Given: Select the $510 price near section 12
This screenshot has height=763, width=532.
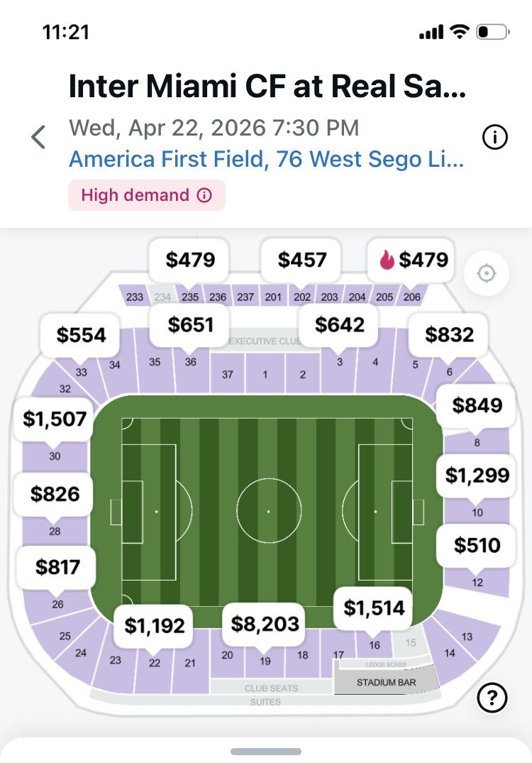Looking at the screenshot, I should coord(477,545).
